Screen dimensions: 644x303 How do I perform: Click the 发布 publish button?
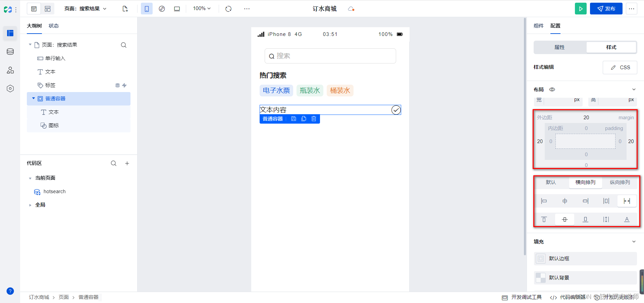coord(606,9)
